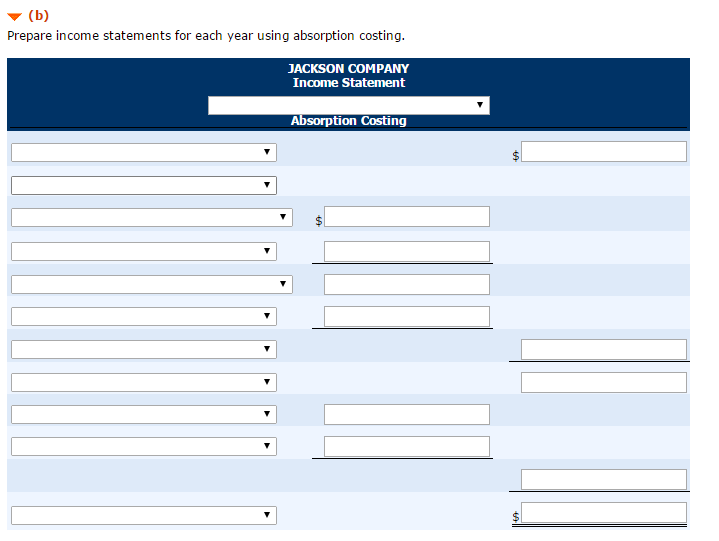
Task: Open the first line-item dropdown below Absorption Costing
Action: click(x=143, y=153)
